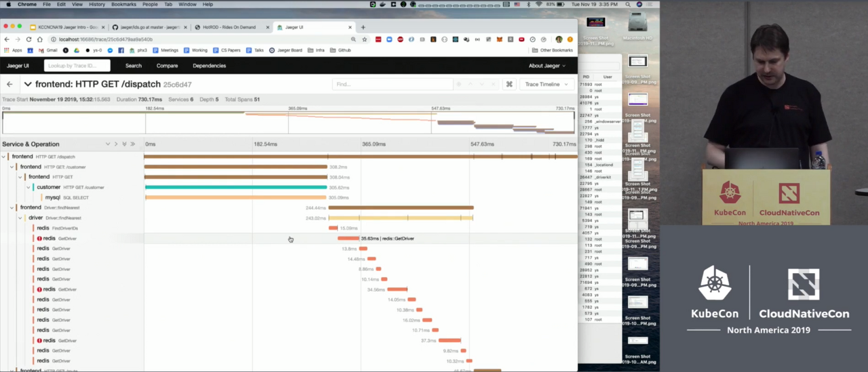The width and height of the screenshot is (868, 372).
Task: Reload the page in Chrome
Action: (28, 39)
